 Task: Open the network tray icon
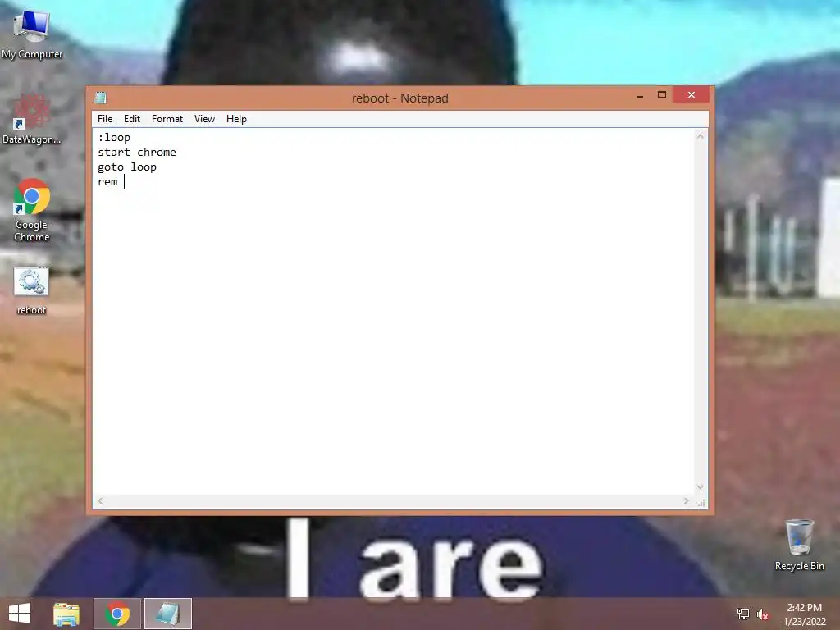743,614
